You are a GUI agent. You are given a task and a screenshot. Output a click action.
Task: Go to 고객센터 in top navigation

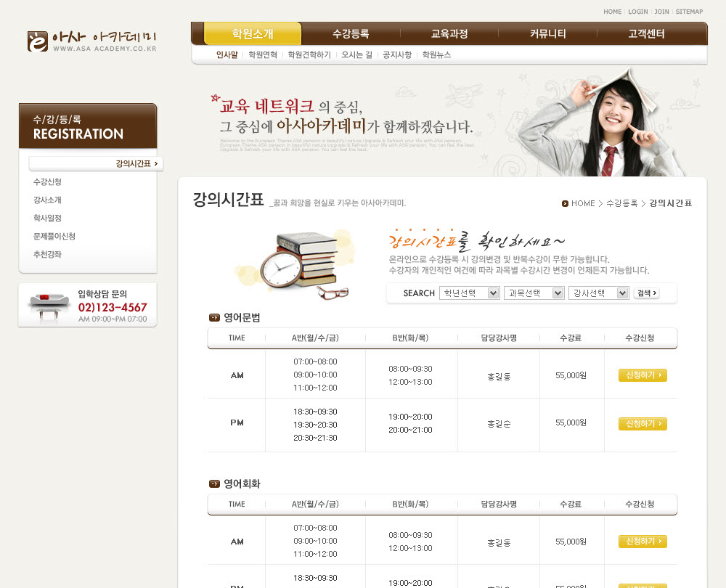(x=646, y=34)
